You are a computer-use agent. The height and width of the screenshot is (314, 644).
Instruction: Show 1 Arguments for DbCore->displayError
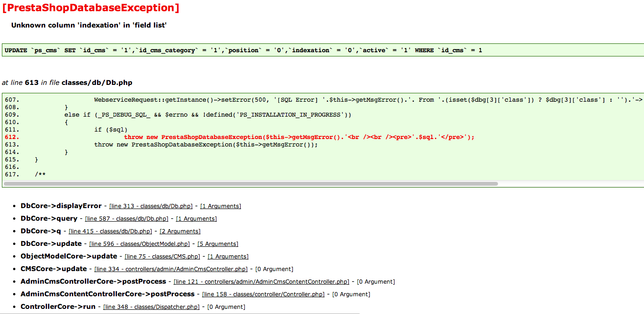(x=221, y=206)
